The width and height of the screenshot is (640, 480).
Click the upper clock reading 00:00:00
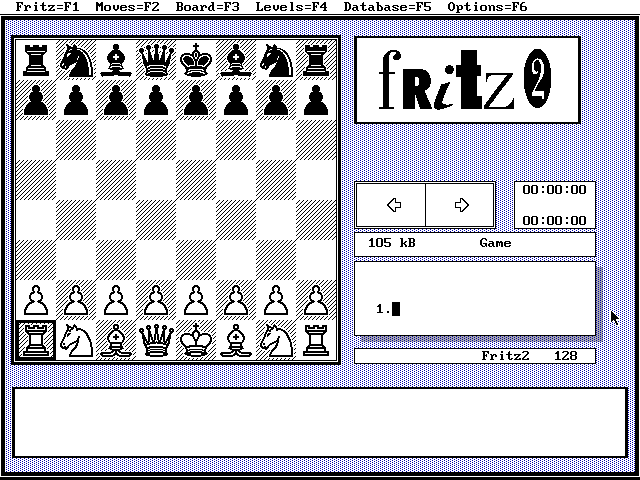click(x=554, y=190)
